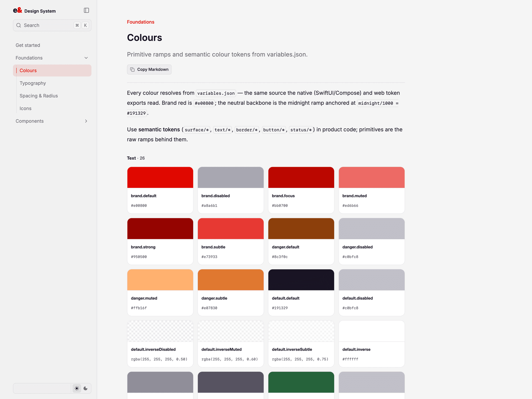The width and height of the screenshot is (532, 399).
Task: Click the rgba(255, 255, 255, 0.50) value
Action: (159, 359)
